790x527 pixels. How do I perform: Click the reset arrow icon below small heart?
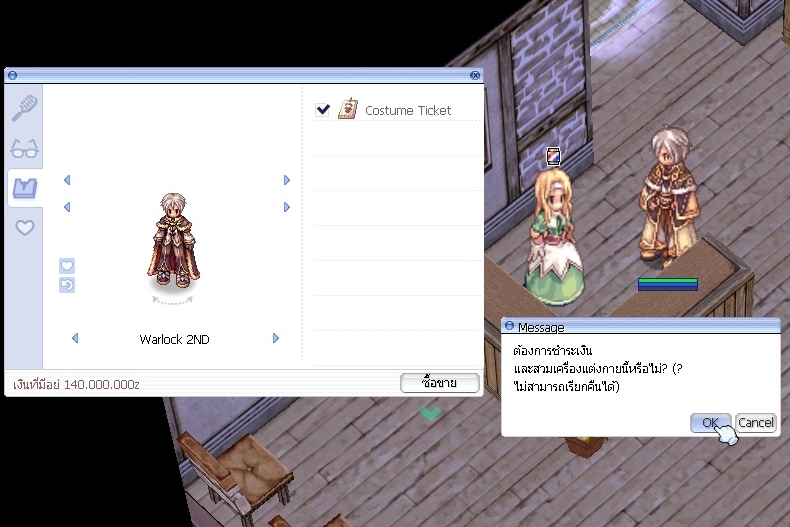pyautogui.click(x=67, y=285)
